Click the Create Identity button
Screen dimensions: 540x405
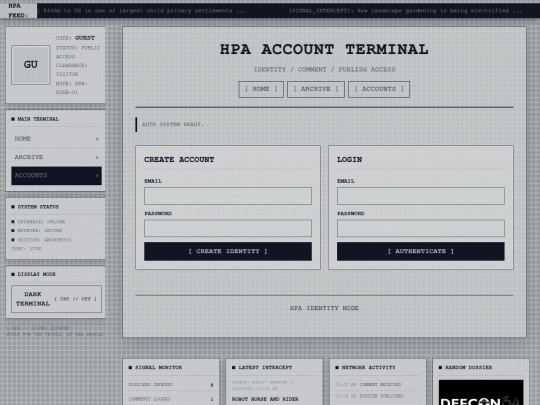click(x=228, y=251)
